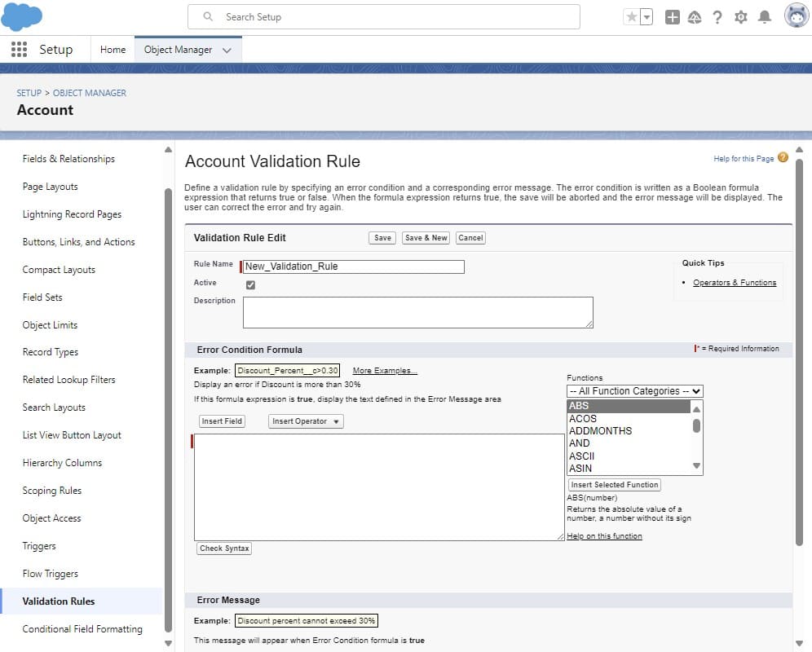Open the More Examples link
This screenshot has height=652, width=812.
pyautogui.click(x=385, y=371)
